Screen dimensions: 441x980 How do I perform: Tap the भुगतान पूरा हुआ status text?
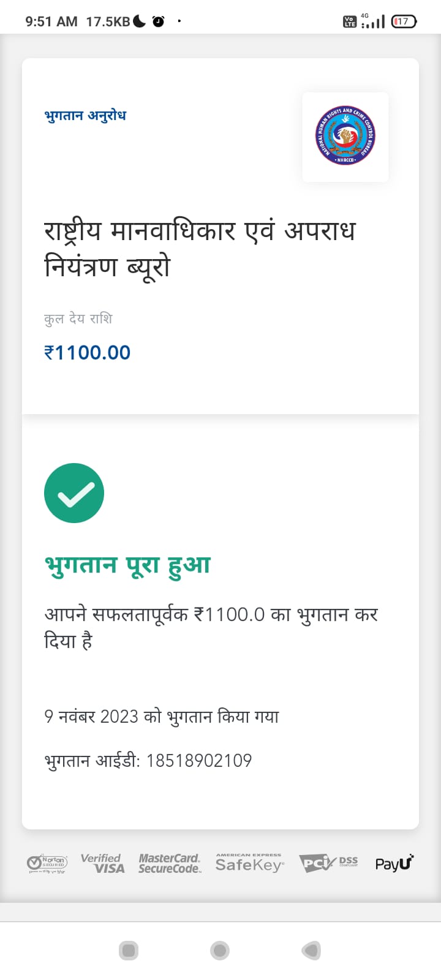tap(127, 565)
